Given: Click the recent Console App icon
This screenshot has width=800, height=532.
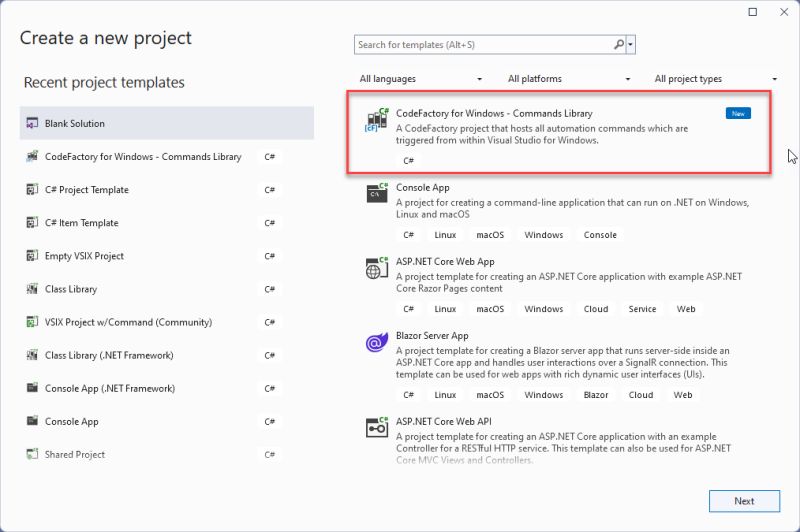Looking at the screenshot, I should tap(32, 421).
